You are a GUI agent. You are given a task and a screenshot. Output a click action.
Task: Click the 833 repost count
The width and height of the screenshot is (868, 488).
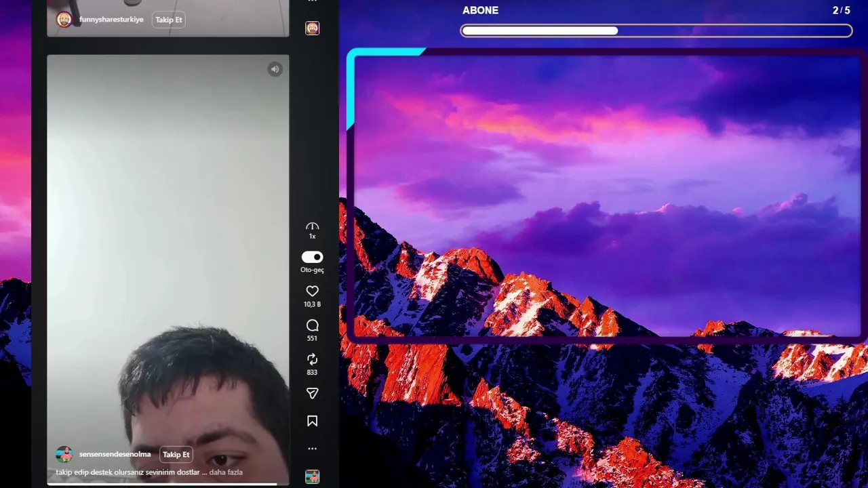coord(312,372)
